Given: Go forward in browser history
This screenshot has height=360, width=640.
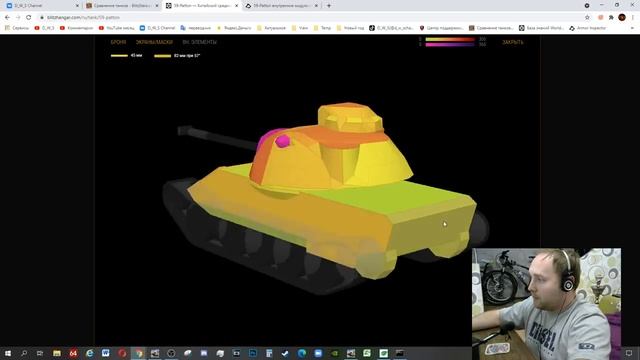Looking at the screenshot, I should pos(18,18).
